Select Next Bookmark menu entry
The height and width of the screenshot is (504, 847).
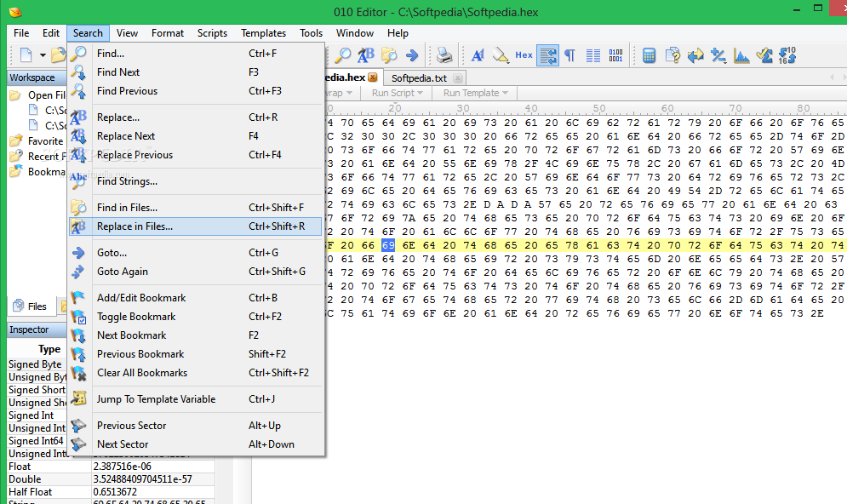tap(196, 335)
